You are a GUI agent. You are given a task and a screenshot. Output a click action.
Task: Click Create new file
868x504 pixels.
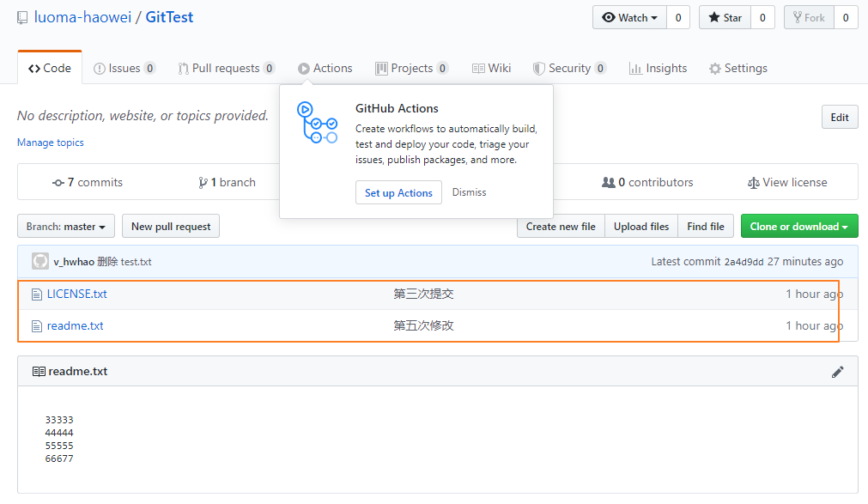[x=561, y=227]
